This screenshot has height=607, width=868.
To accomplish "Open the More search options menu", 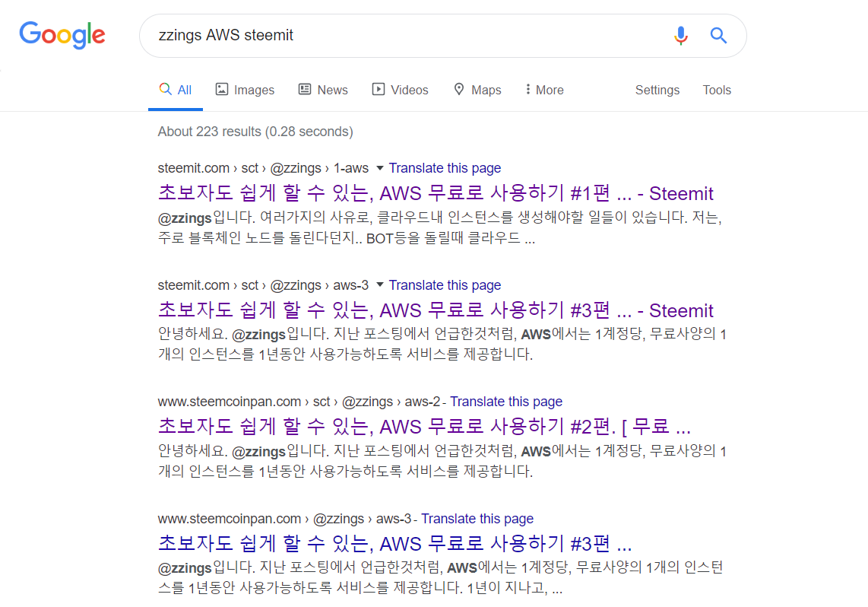I will coord(543,89).
